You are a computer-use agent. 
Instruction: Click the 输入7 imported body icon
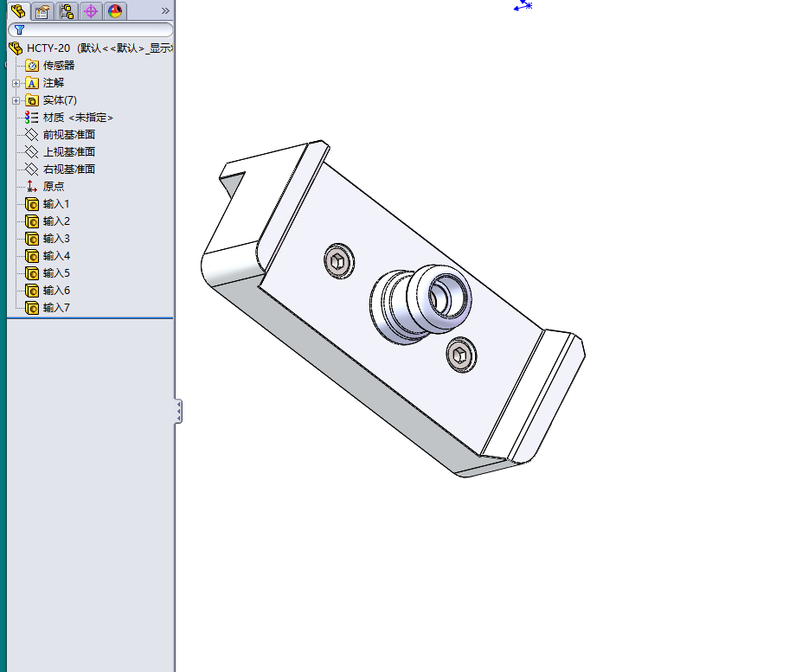[x=32, y=308]
